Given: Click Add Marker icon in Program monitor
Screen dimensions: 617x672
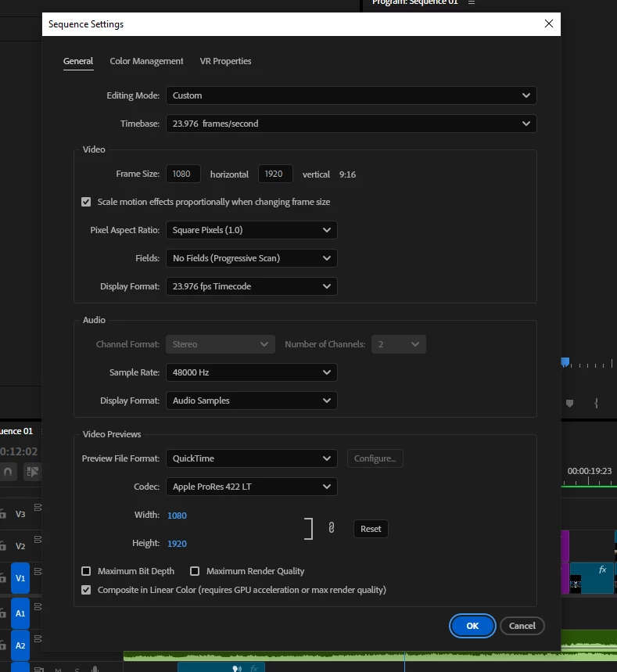Looking at the screenshot, I should (569, 404).
